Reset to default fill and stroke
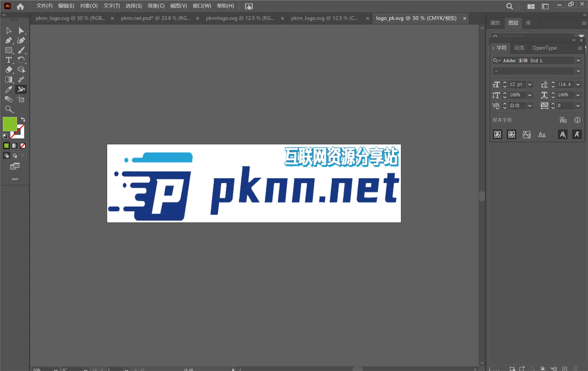This screenshot has width=588, height=371. pos(5,136)
